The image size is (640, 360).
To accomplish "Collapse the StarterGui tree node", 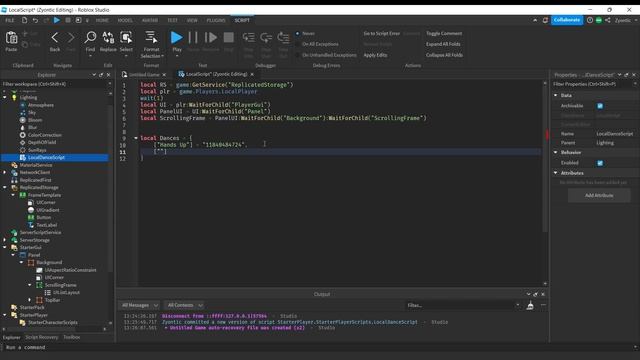I will tap(5, 247).
